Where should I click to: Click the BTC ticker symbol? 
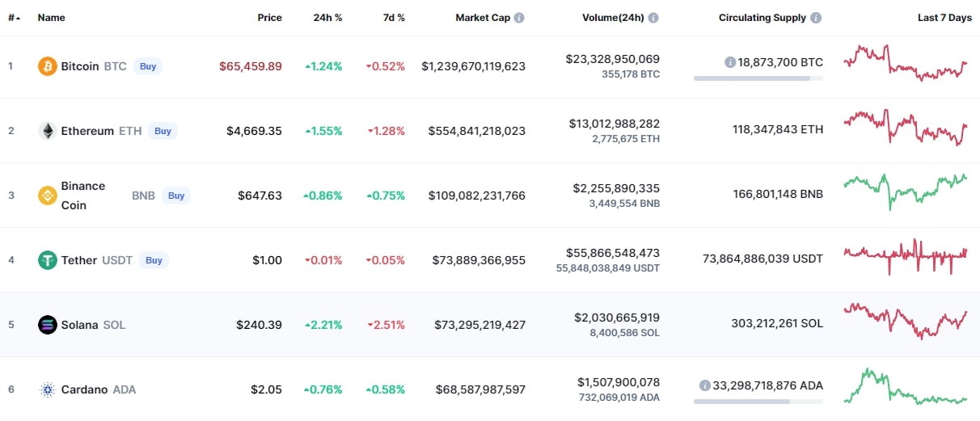pyautogui.click(x=116, y=66)
